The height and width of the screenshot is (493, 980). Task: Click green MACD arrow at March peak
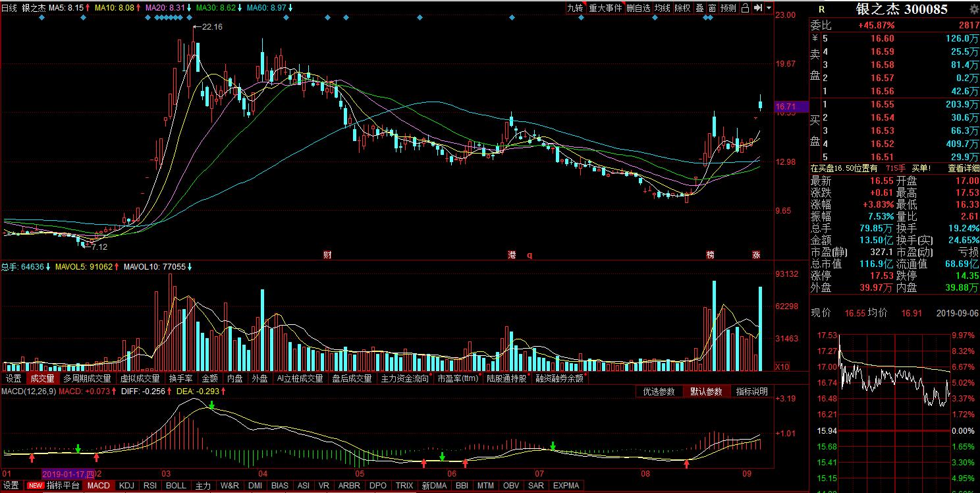coord(211,404)
